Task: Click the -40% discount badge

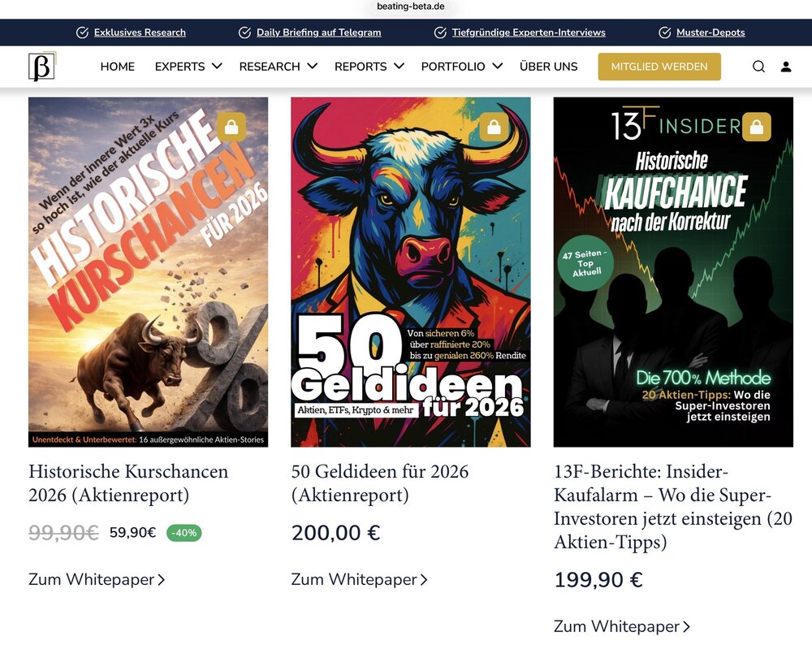Action: point(184,533)
